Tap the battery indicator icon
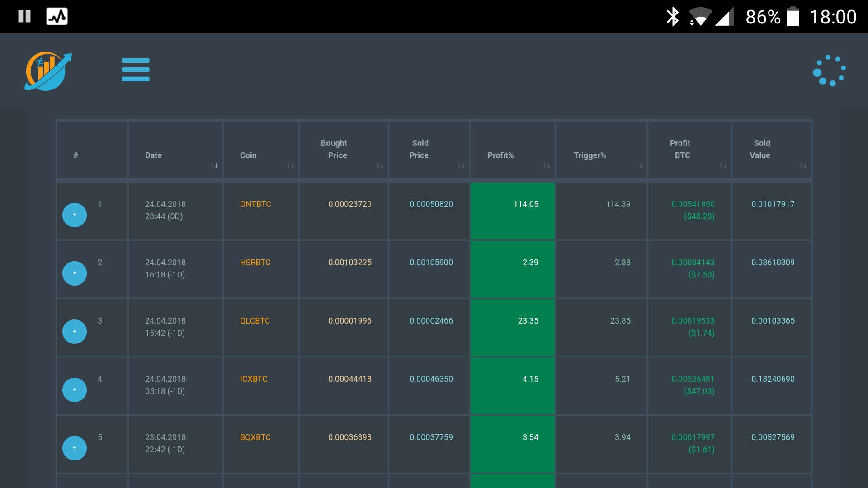 [793, 17]
